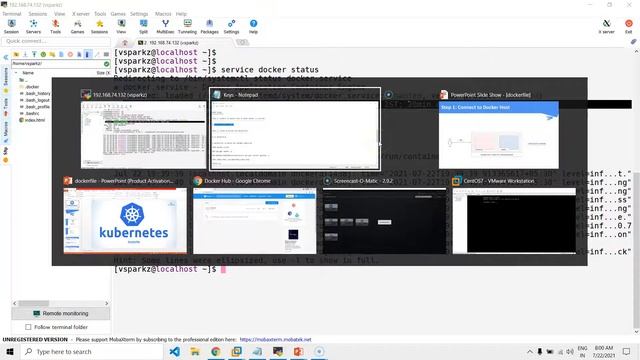The image size is (640, 360).
Task: Open Google Chrome from taskbar
Action: tap(216, 351)
